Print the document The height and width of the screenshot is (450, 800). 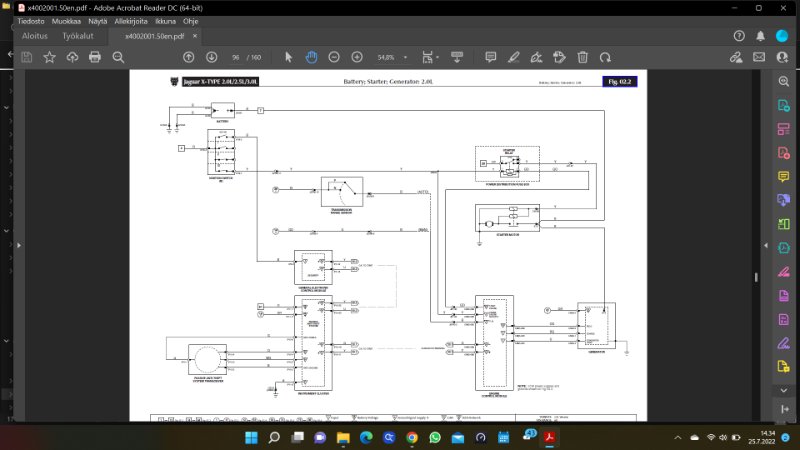point(95,57)
